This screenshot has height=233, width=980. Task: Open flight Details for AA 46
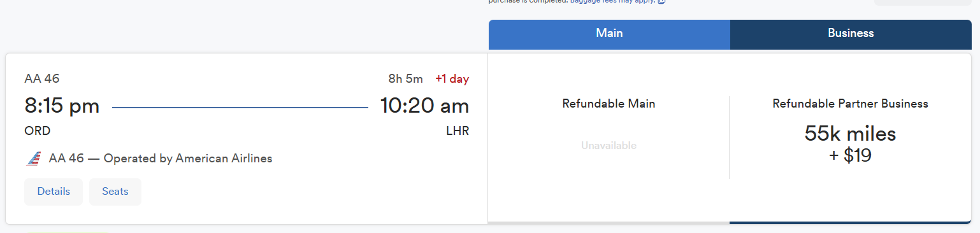coord(54,192)
